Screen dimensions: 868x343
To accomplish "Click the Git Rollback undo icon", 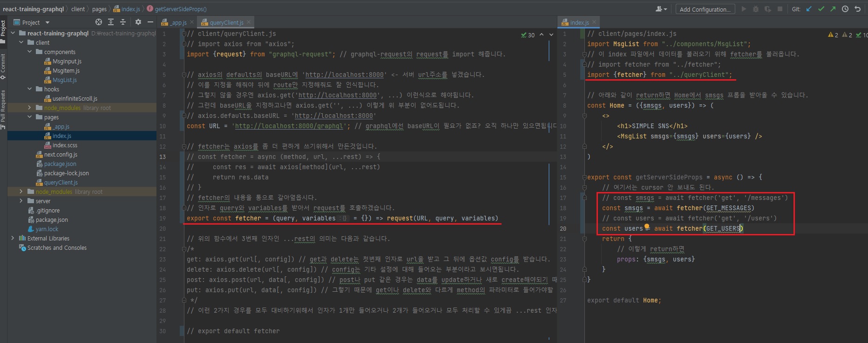I will coord(857,9).
